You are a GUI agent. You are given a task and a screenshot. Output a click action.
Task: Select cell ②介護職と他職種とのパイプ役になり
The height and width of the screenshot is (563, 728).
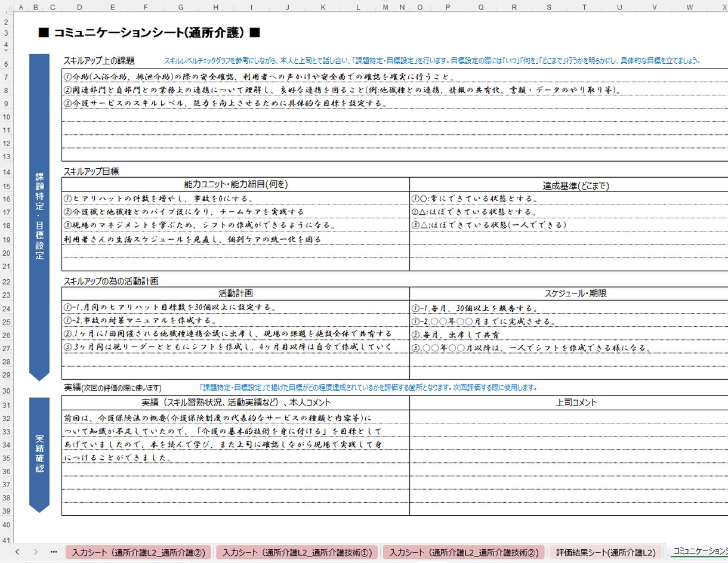[x=236, y=212]
